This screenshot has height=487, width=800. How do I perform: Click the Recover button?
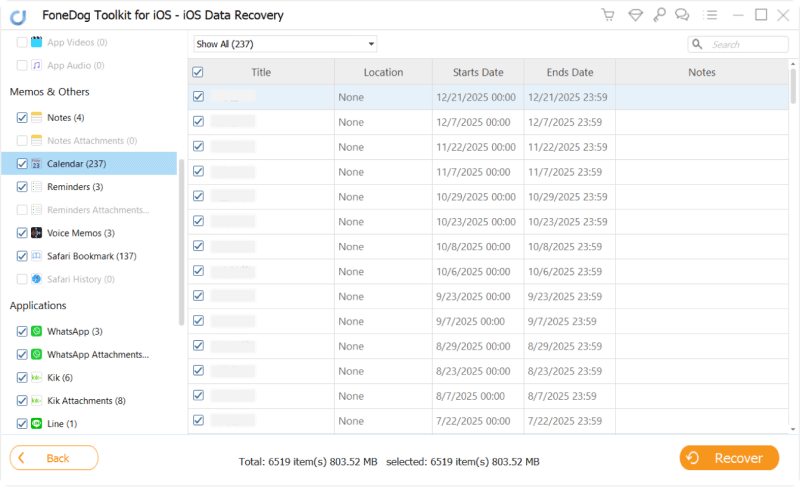point(729,458)
